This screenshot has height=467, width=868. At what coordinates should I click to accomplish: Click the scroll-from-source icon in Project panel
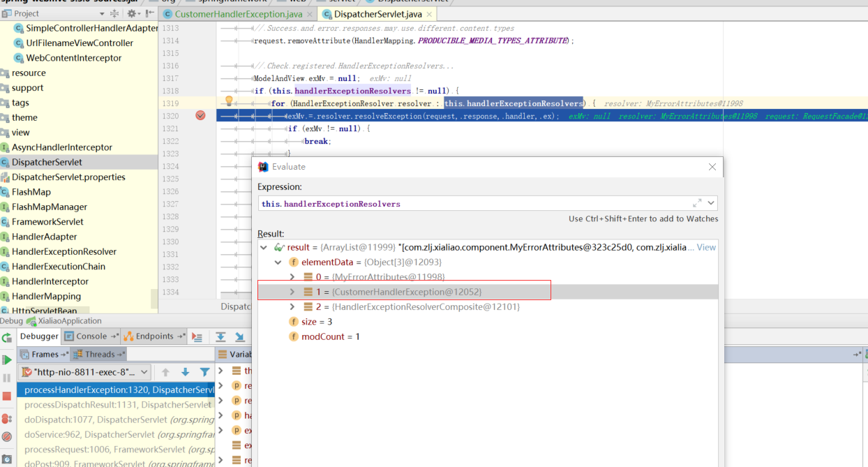(x=113, y=13)
